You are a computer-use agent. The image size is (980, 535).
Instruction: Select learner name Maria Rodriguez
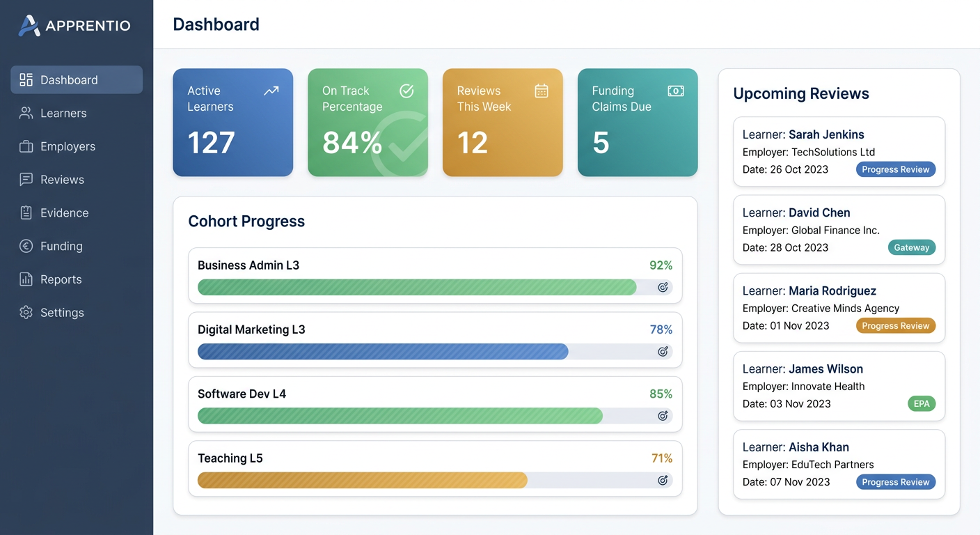tap(832, 290)
